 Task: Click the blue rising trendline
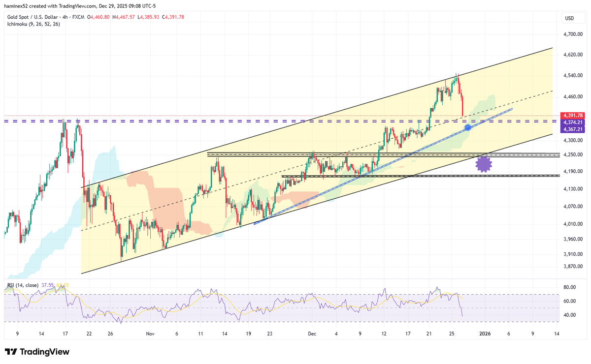coord(382,166)
